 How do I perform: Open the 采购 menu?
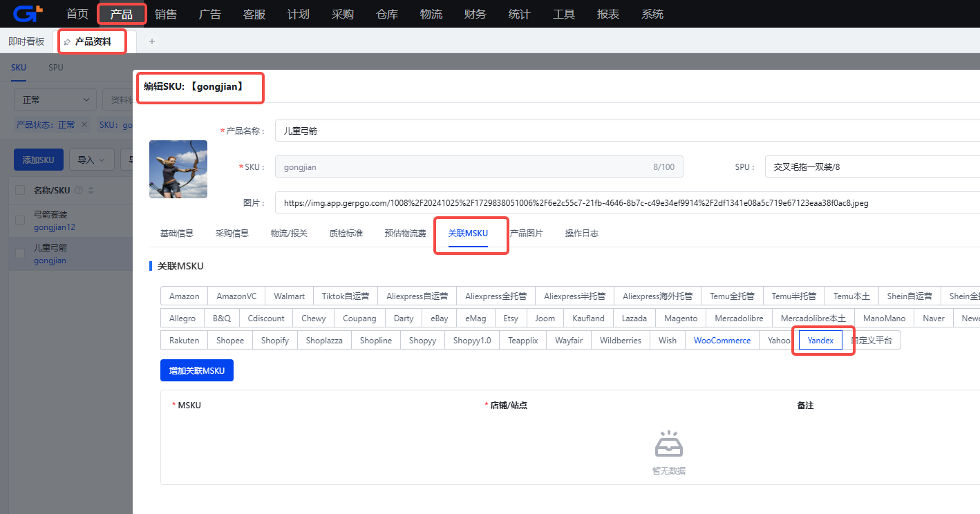(343, 14)
